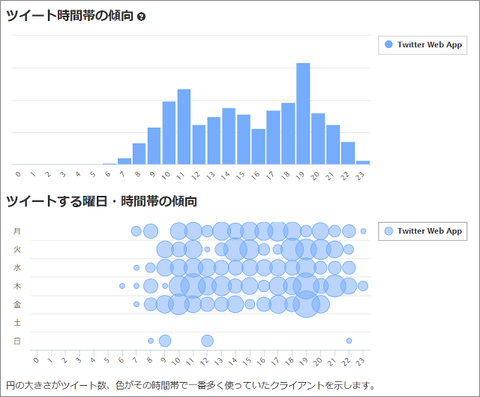Select the bar for hour 10

[x=169, y=133]
